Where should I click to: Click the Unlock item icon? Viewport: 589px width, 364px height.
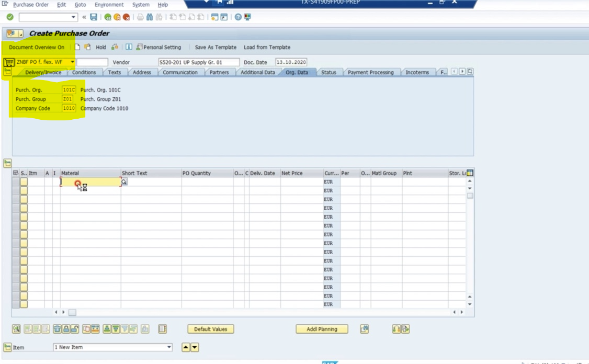(75, 329)
